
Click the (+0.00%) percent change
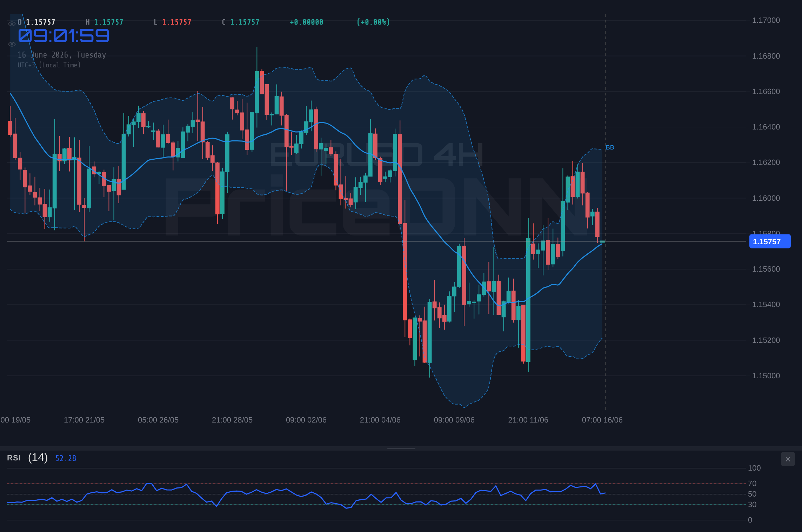coord(373,22)
